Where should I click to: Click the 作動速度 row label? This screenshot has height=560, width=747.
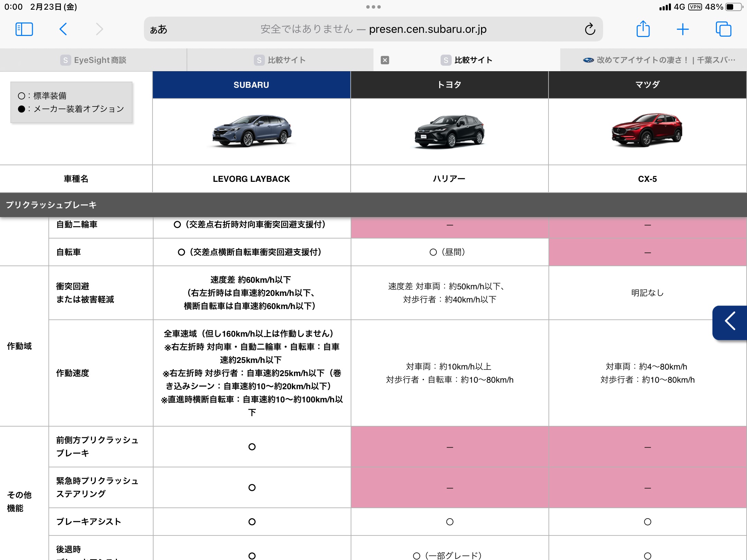(73, 373)
